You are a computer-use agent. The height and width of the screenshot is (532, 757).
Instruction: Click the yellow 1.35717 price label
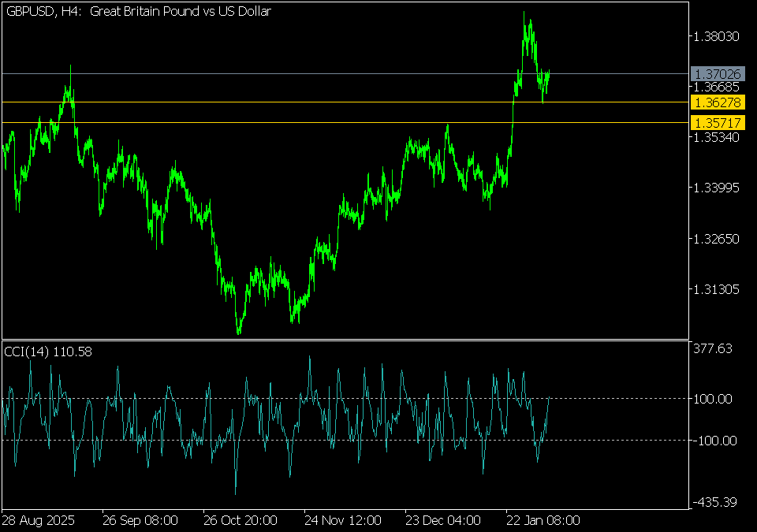pyautogui.click(x=717, y=123)
